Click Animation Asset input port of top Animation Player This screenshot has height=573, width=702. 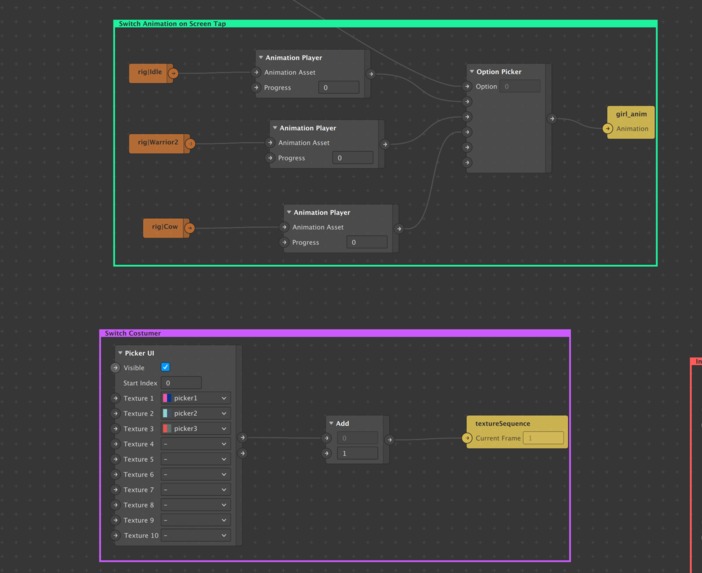click(256, 72)
